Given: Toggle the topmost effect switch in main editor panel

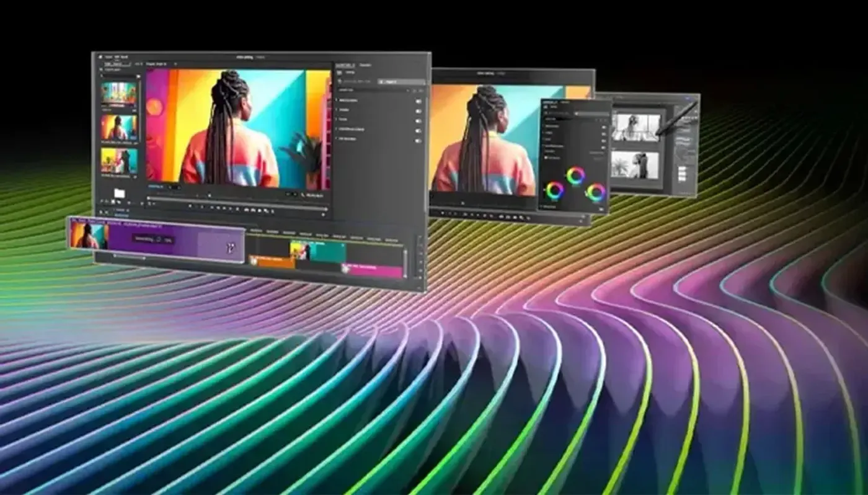Looking at the screenshot, I should (418, 101).
